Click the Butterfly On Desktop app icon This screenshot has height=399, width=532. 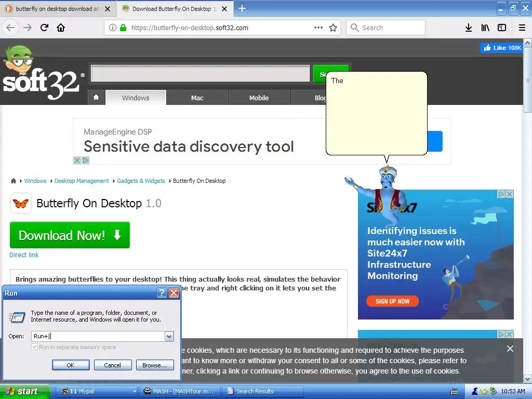pyautogui.click(x=21, y=203)
